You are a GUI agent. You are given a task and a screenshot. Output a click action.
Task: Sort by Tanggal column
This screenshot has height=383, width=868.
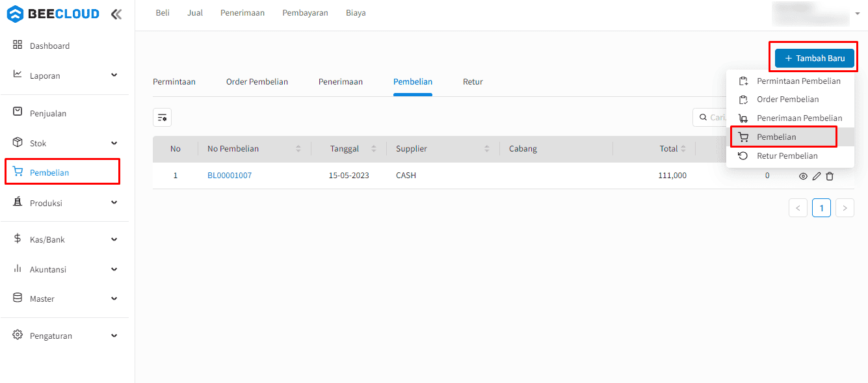374,149
